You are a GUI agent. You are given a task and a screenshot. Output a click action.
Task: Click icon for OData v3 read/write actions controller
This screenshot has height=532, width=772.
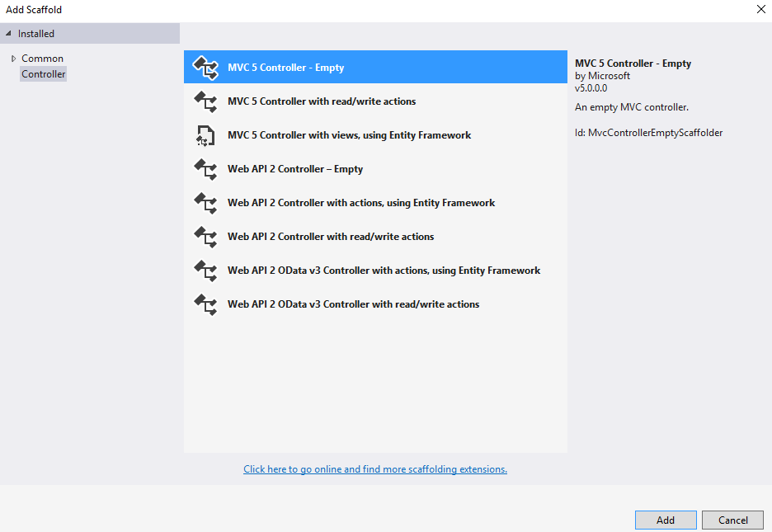[x=205, y=304]
